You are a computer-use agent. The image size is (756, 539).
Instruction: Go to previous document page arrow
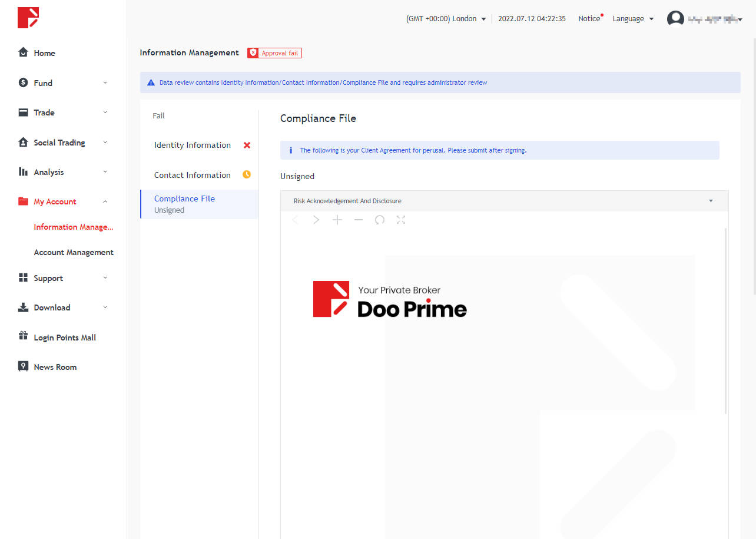tap(296, 220)
